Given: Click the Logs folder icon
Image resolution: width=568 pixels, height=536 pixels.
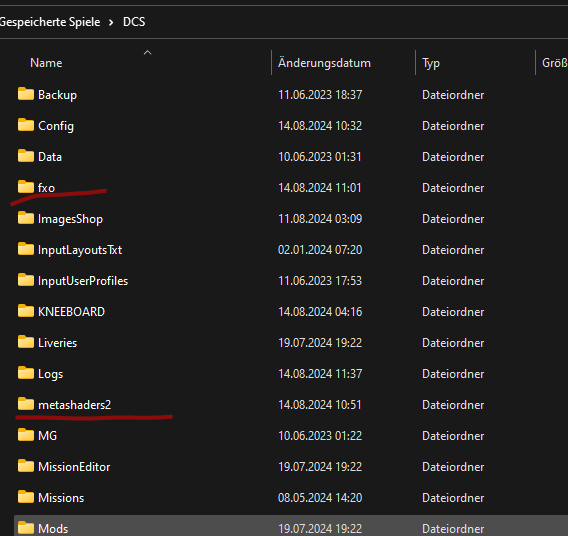Looking at the screenshot, I should coord(26,373).
